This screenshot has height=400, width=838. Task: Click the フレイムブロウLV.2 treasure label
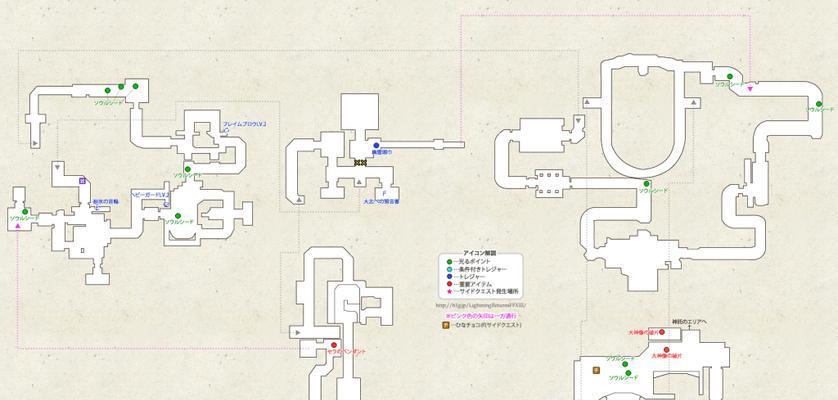coord(245,124)
